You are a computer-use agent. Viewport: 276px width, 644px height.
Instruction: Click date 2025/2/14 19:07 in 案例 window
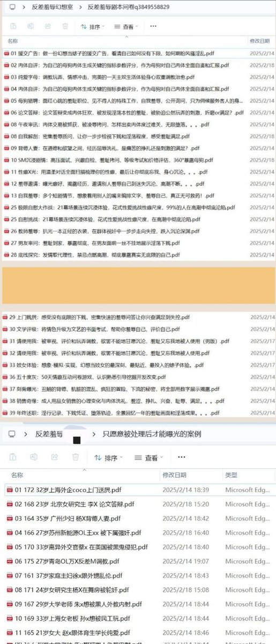click(x=185, y=561)
